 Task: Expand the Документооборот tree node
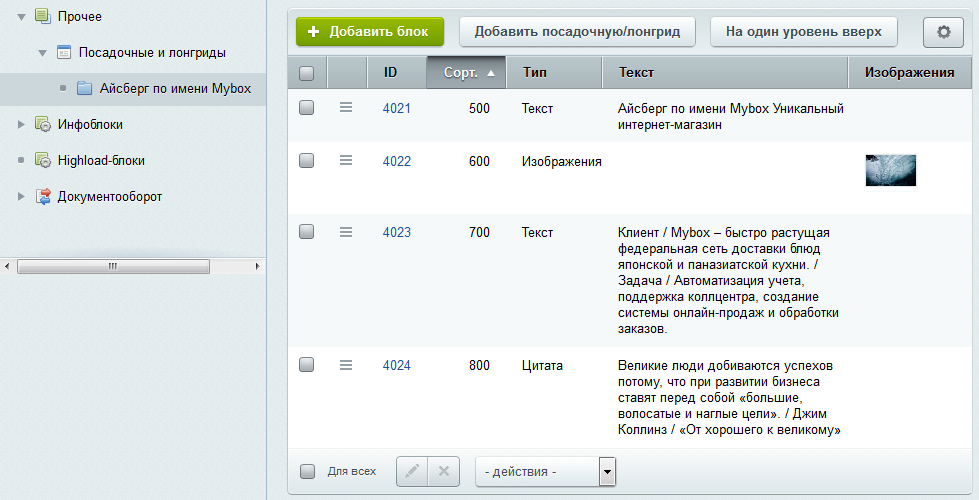point(21,197)
